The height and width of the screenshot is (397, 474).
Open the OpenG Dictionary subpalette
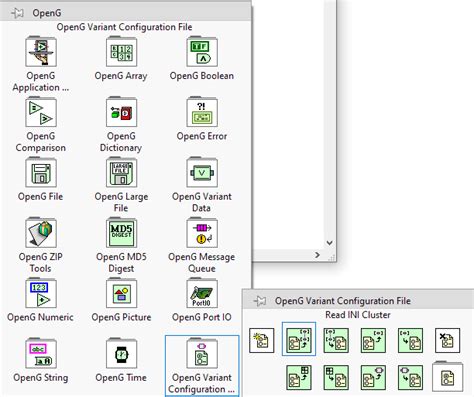click(121, 112)
